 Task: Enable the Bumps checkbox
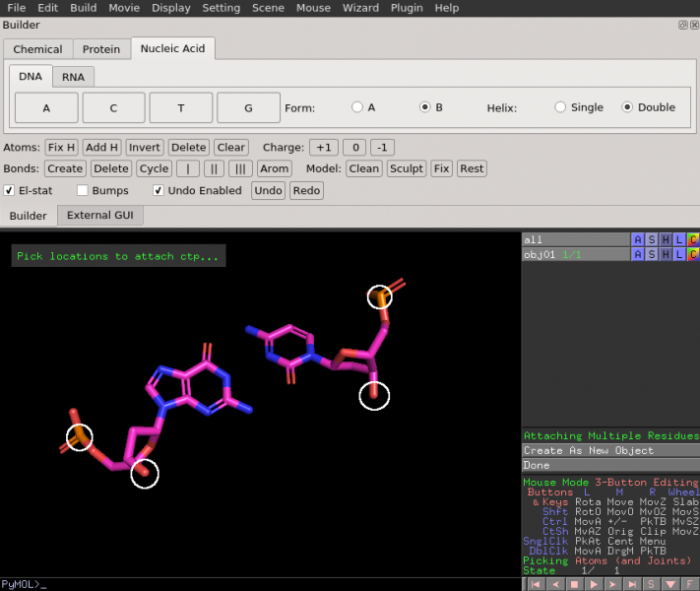[x=83, y=190]
